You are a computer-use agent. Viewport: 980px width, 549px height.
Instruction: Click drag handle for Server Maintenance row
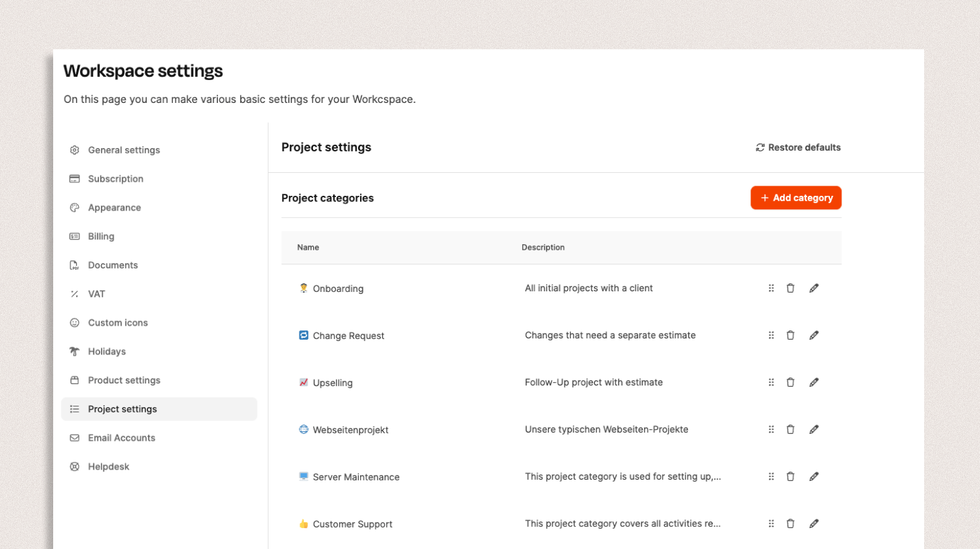pyautogui.click(x=771, y=476)
